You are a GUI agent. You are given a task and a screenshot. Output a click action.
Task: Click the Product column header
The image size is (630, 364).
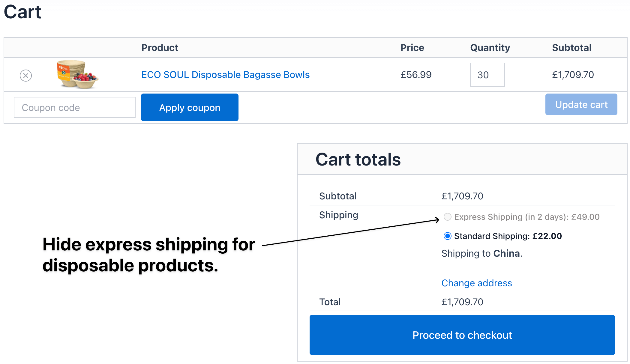(x=160, y=48)
